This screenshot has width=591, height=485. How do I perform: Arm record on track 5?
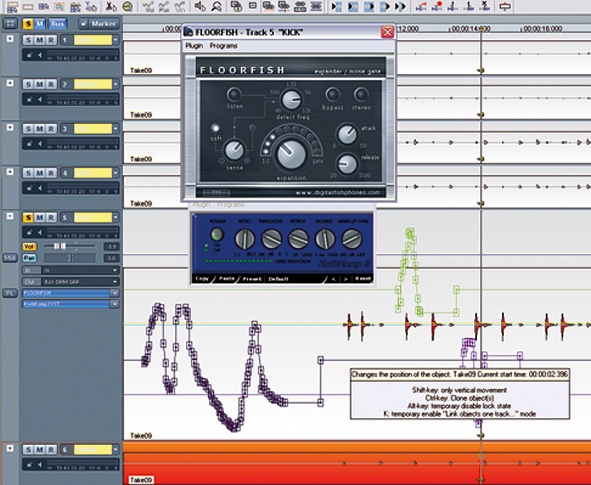51,217
